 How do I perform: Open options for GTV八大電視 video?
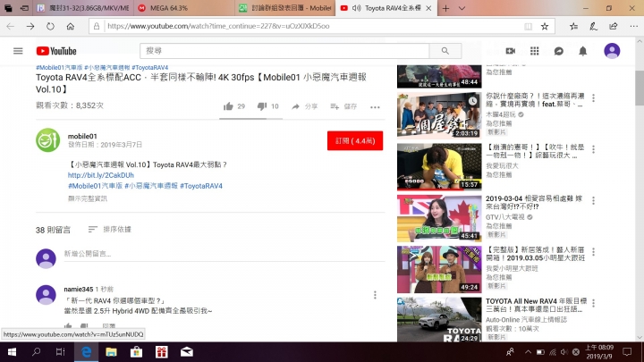tap(594, 201)
